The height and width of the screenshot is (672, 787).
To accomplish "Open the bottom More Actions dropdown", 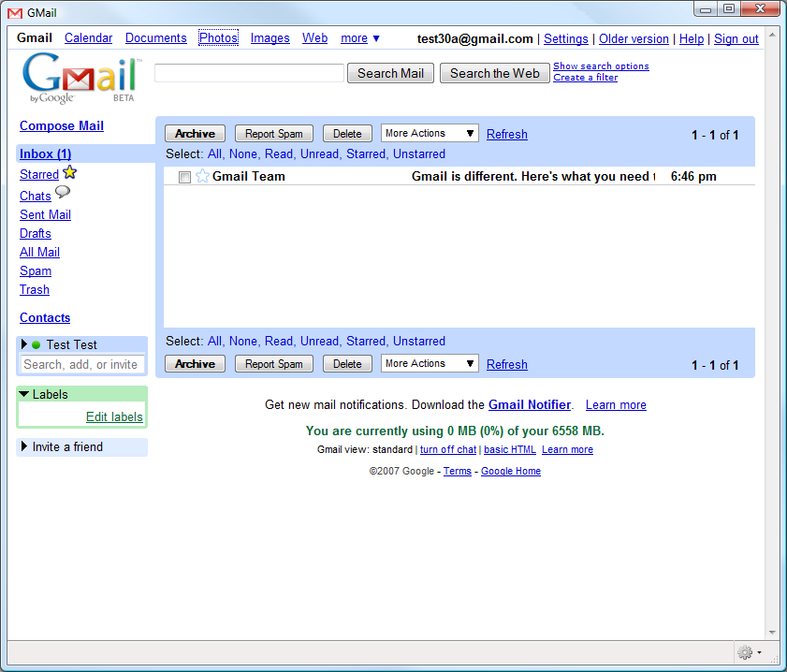I will [430, 363].
